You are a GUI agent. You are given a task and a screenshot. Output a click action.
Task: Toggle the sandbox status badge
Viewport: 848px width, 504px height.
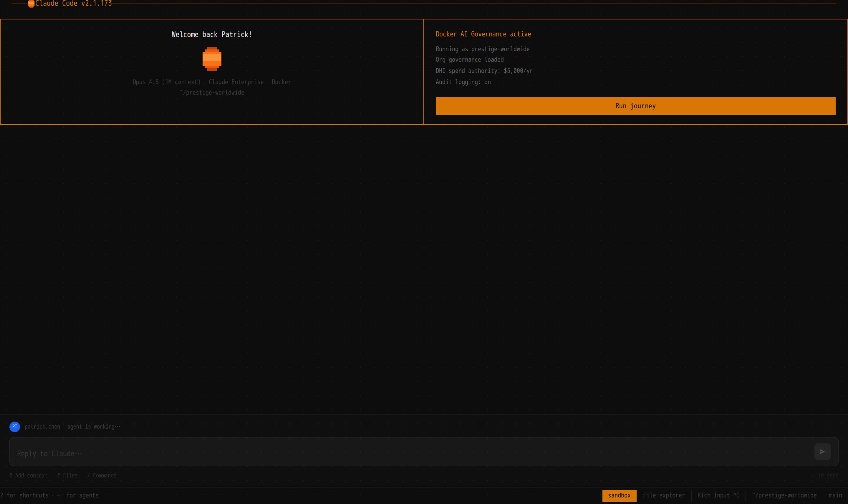coord(619,495)
